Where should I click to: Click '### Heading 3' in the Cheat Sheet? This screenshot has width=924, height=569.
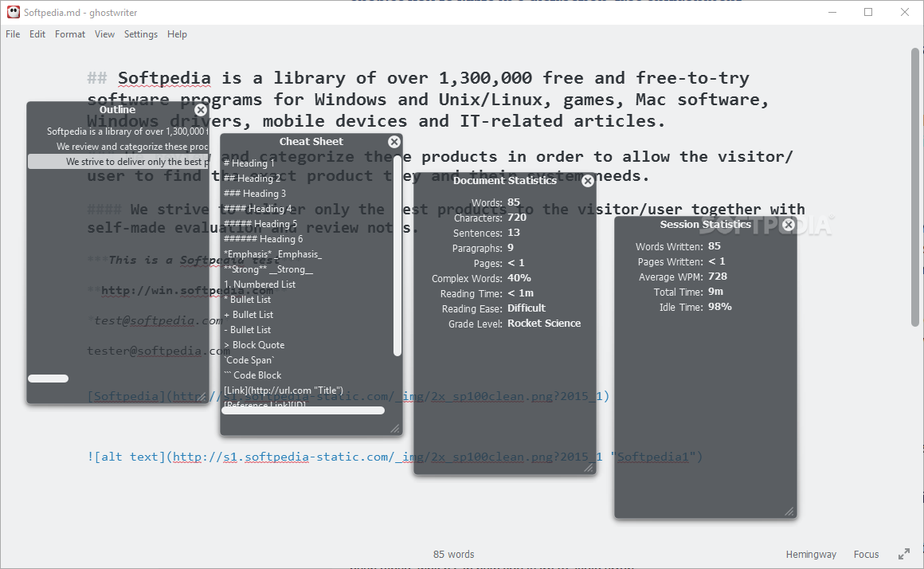255,194
